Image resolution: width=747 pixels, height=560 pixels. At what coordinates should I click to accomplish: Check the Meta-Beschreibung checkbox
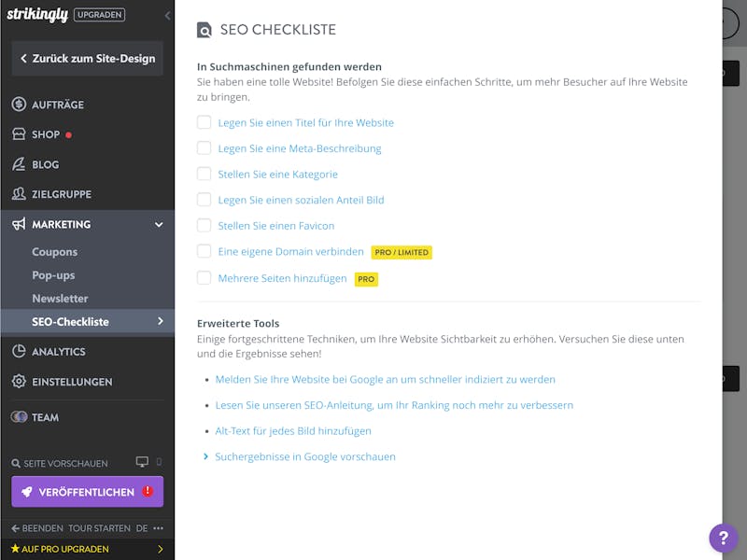[x=204, y=148]
